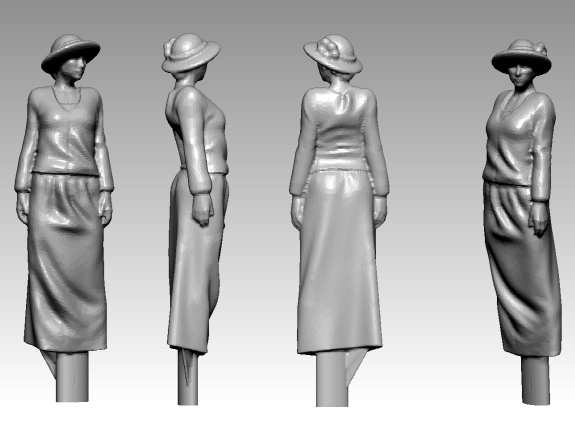Click the flower cluster on the back-view hat
Image resolution: width=575 pixels, height=431 pixels.
click(330, 47)
